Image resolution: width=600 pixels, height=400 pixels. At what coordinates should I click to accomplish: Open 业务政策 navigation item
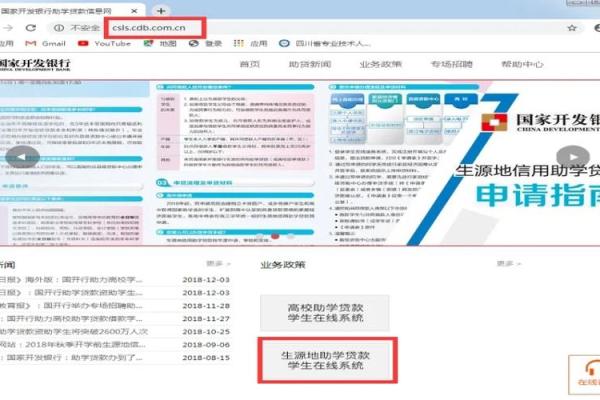coord(380,64)
